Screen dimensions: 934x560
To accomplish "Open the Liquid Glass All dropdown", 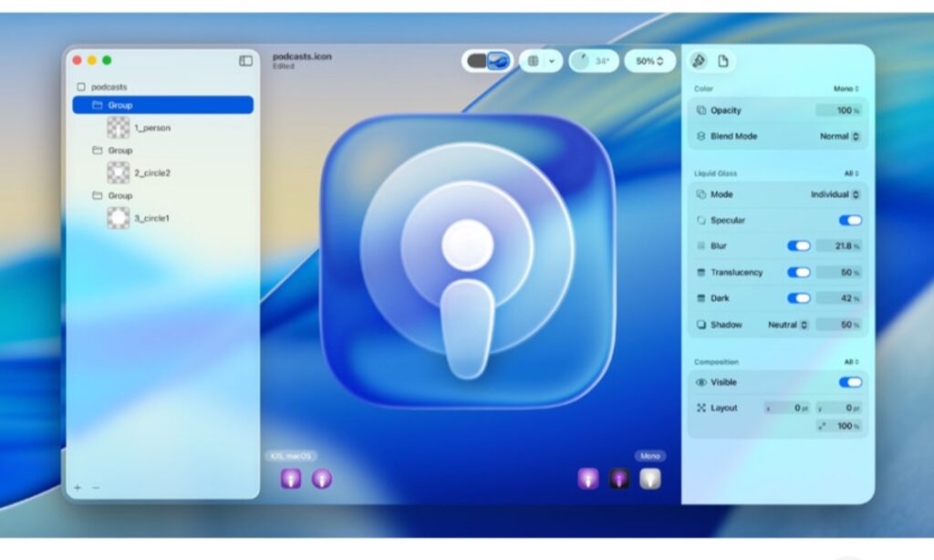I will click(851, 173).
